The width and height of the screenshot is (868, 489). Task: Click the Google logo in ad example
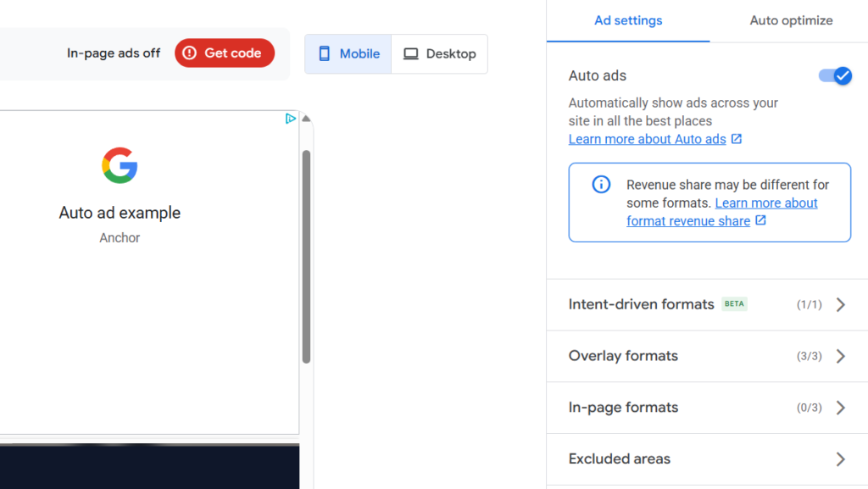pos(120,165)
